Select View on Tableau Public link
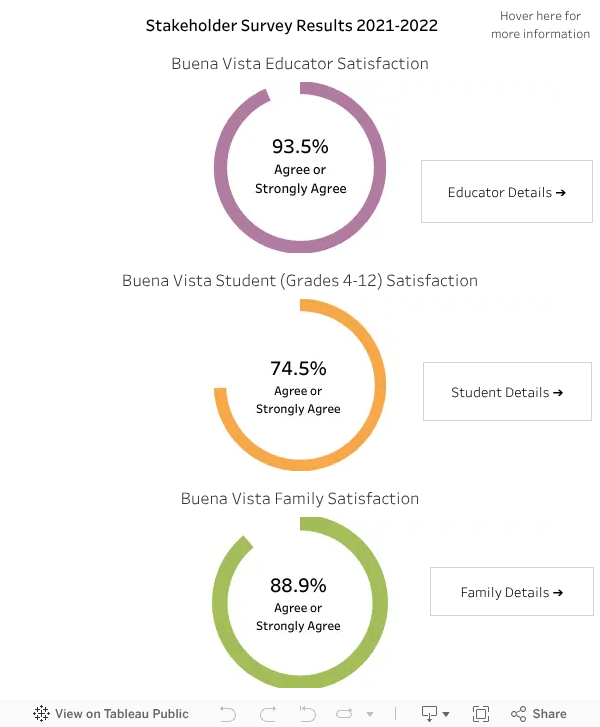Image resolution: width=600 pixels, height=727 pixels. [121, 714]
